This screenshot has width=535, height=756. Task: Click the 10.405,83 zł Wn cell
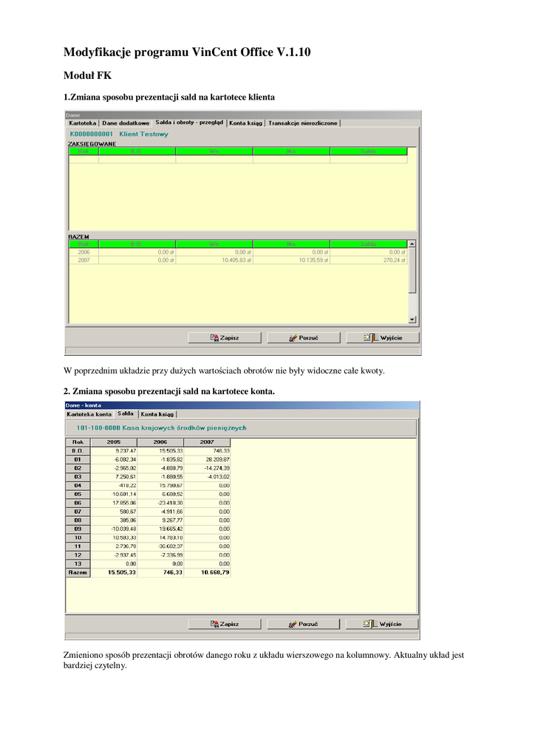pyautogui.click(x=214, y=261)
